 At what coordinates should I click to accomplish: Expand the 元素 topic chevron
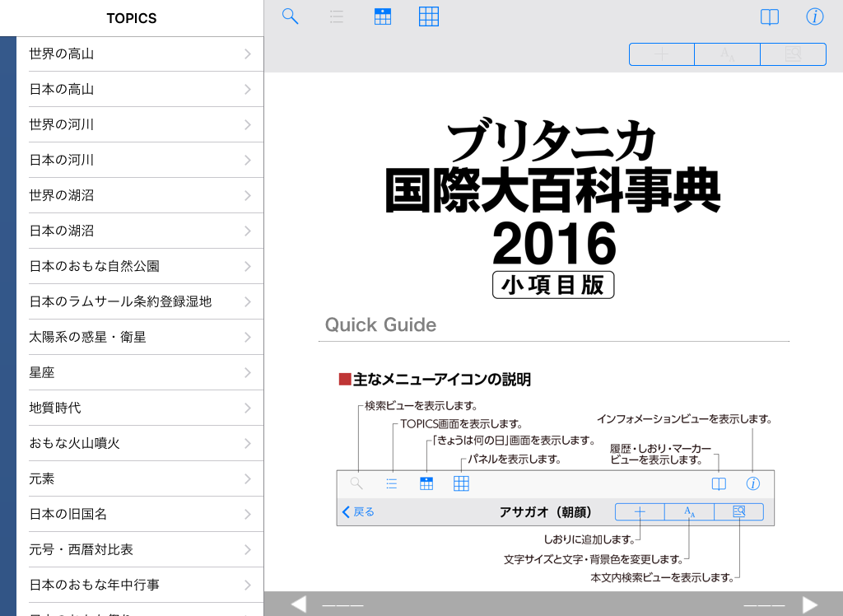pyautogui.click(x=247, y=479)
